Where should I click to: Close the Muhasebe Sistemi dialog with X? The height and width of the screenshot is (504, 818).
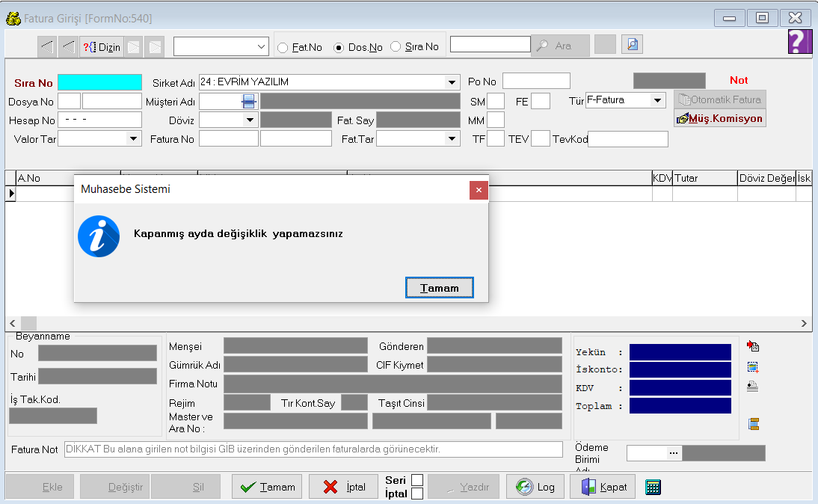tap(479, 190)
